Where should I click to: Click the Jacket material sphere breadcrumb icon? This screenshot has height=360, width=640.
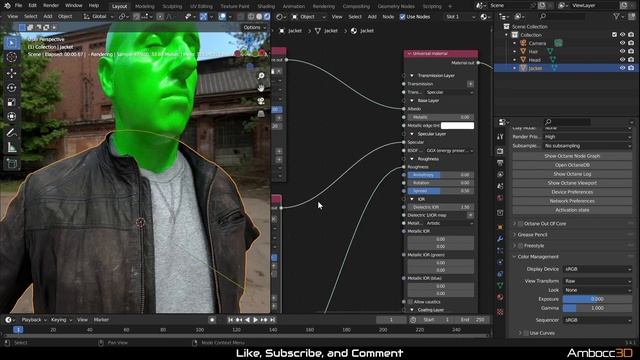[x=354, y=31]
